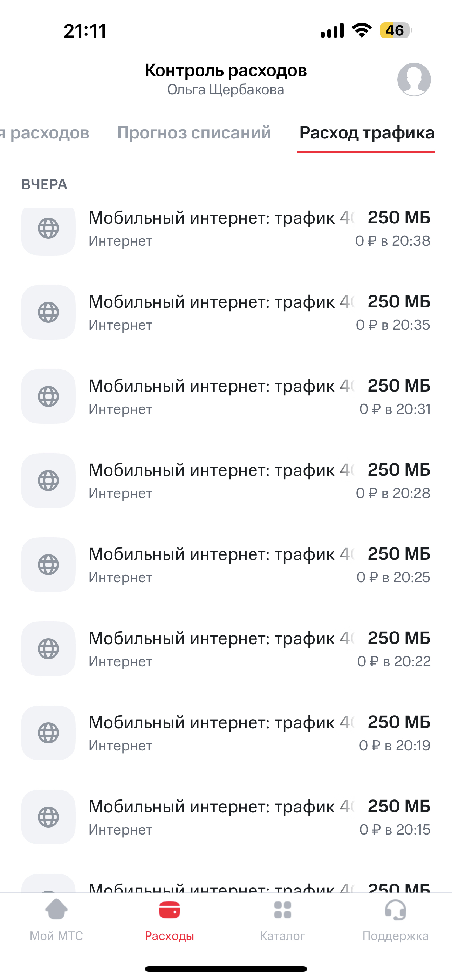Select the Расход трафика tab
452x980 pixels.
[x=367, y=133]
